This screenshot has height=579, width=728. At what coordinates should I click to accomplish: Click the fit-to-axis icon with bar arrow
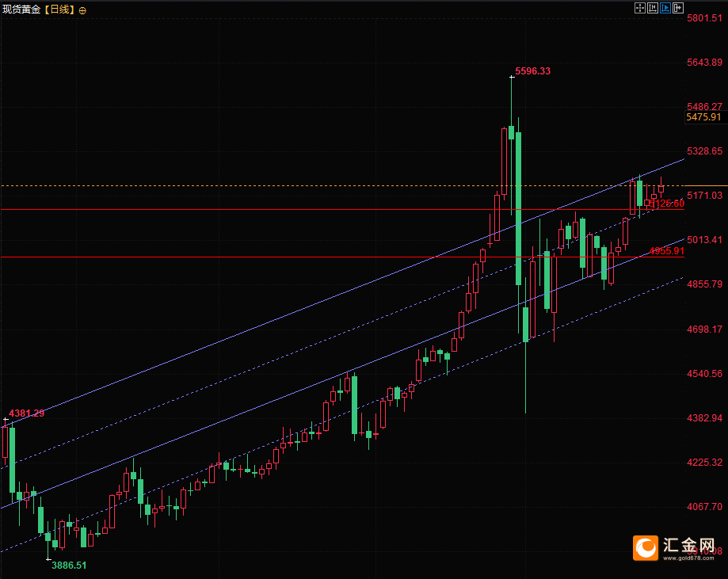coord(652,8)
